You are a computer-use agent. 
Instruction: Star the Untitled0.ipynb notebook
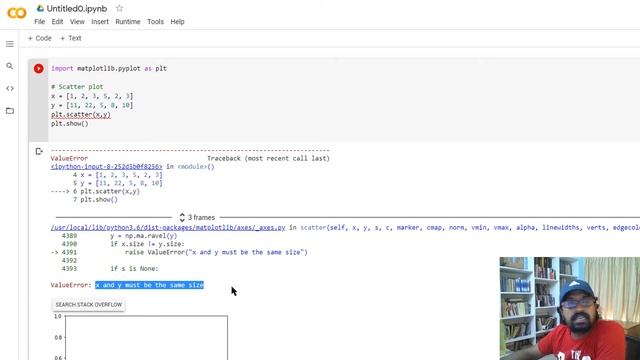(119, 8)
